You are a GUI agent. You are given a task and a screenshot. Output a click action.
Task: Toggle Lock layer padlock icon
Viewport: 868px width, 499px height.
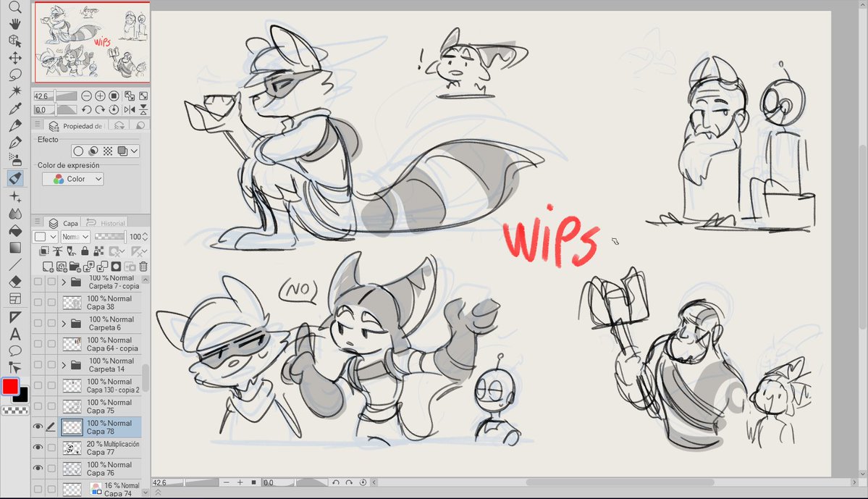85,251
